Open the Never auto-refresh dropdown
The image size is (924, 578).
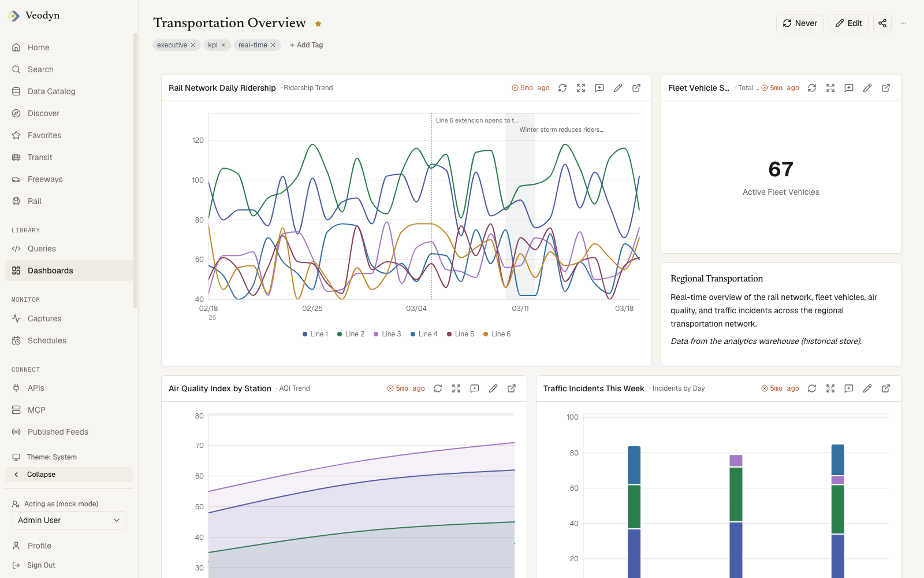tap(800, 23)
